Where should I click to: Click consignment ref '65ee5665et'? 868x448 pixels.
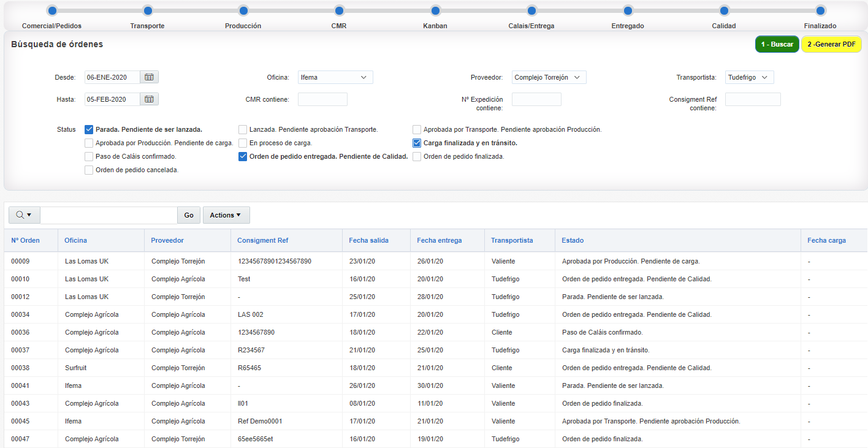tap(255, 439)
